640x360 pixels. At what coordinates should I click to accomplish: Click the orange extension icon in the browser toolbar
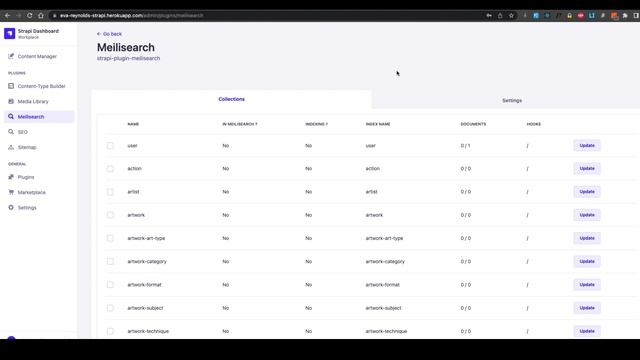[614, 16]
